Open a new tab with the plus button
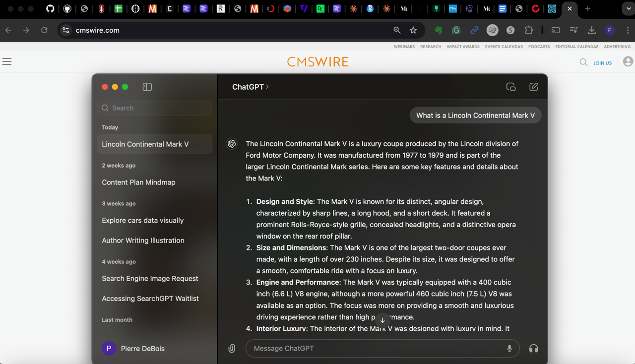 point(587,8)
